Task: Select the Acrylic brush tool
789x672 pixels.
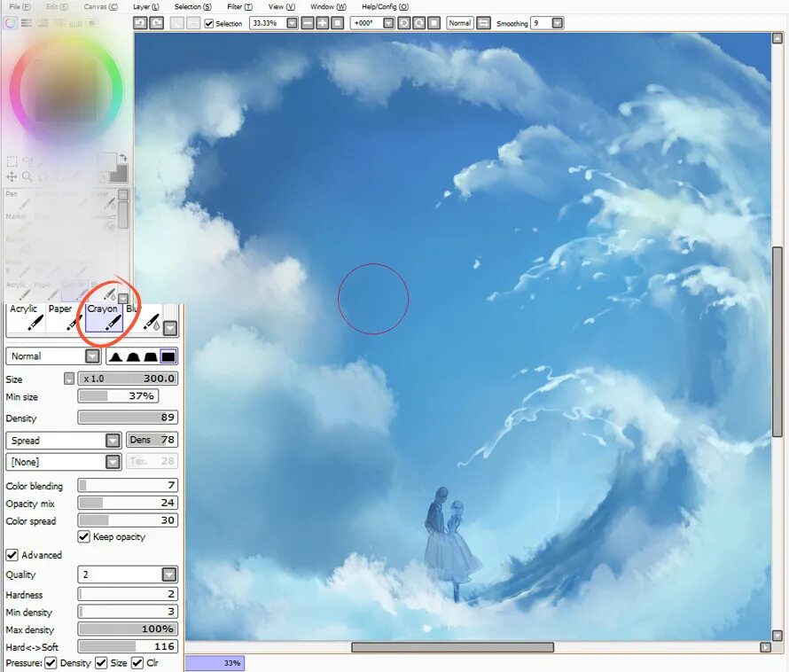Action: pos(26,318)
